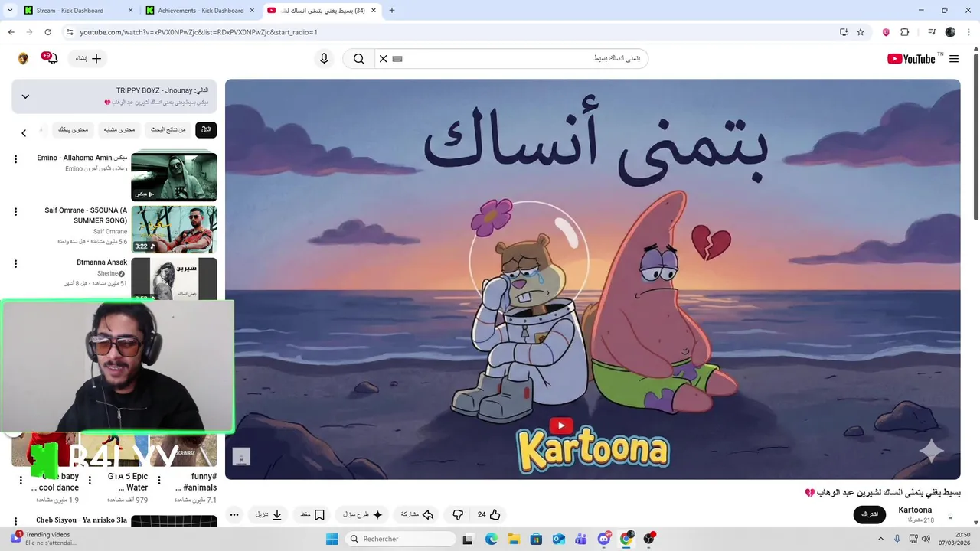The height and width of the screenshot is (551, 980).
Task: Open options for the Saif Omrane S5OUNA video
Action: click(x=15, y=212)
